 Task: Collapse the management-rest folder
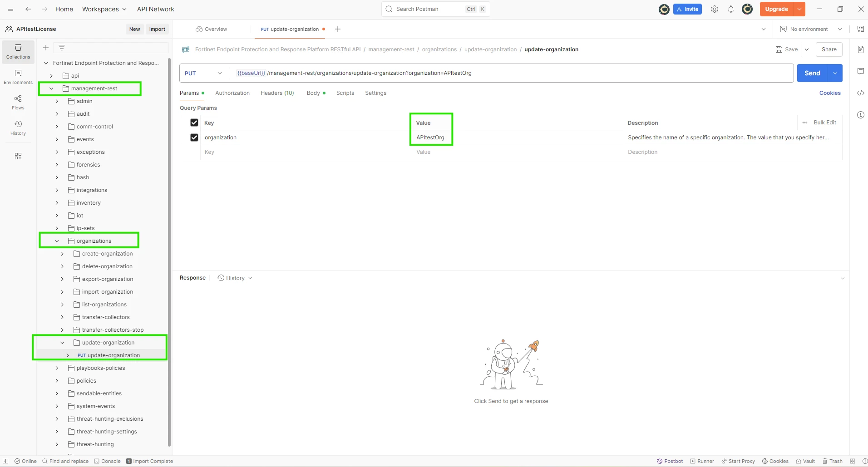point(51,88)
